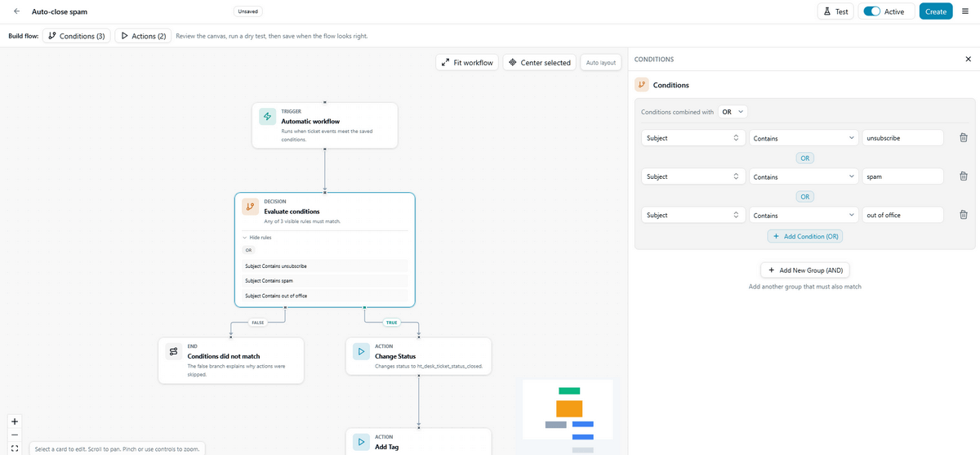This screenshot has height=455, width=980.
Task: Click the Conditions panel branch icon
Action: click(642, 85)
